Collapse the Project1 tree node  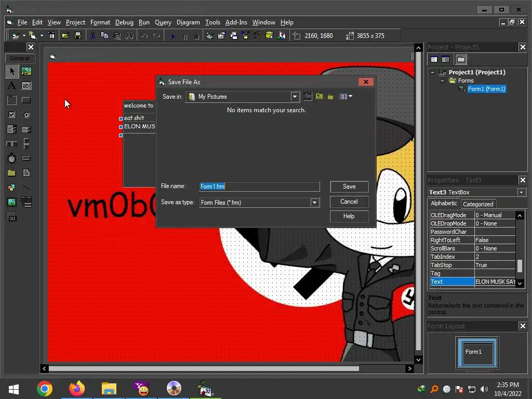point(432,72)
